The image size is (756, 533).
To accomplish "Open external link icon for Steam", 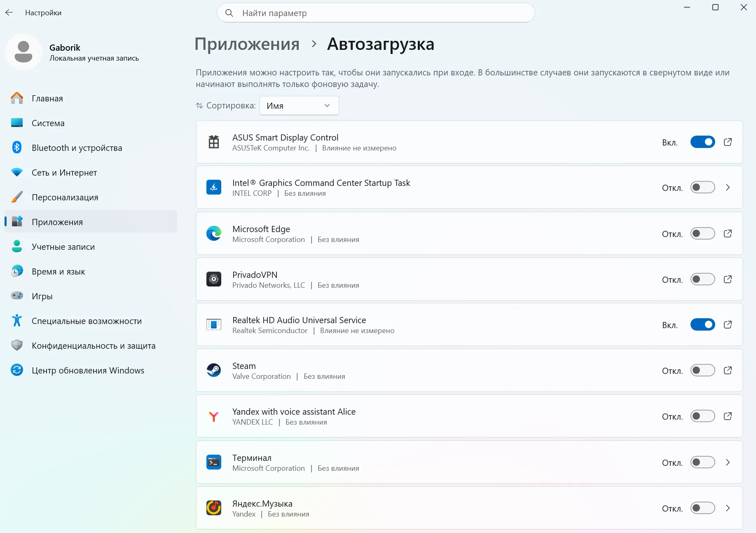I will (728, 371).
